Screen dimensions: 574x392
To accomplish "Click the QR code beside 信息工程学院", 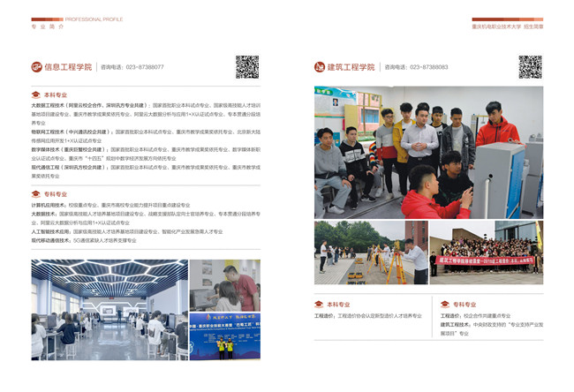I will click(247, 66).
